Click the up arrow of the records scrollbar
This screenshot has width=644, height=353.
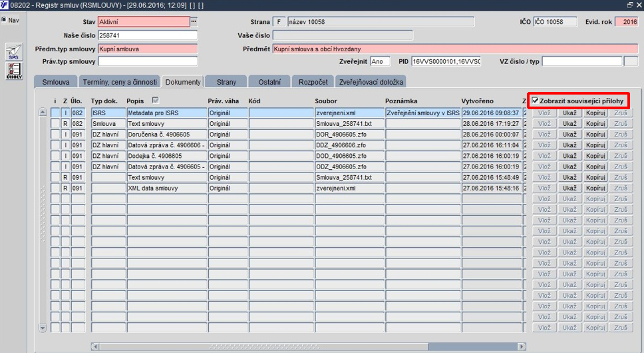point(43,112)
